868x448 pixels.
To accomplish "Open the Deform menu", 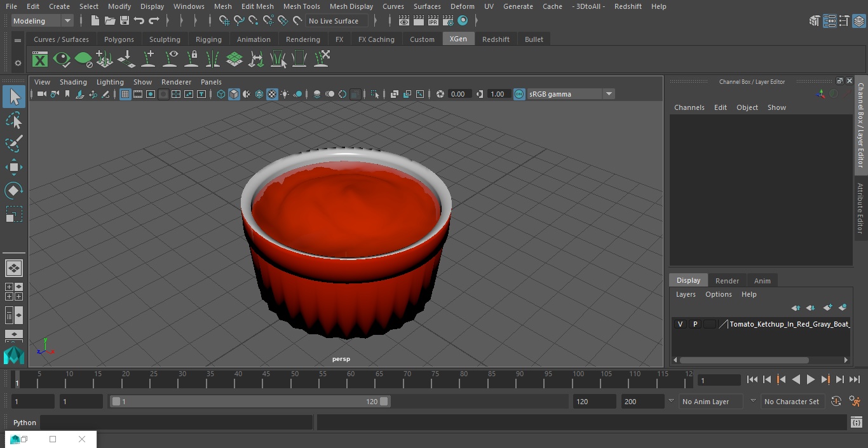I will (x=462, y=6).
